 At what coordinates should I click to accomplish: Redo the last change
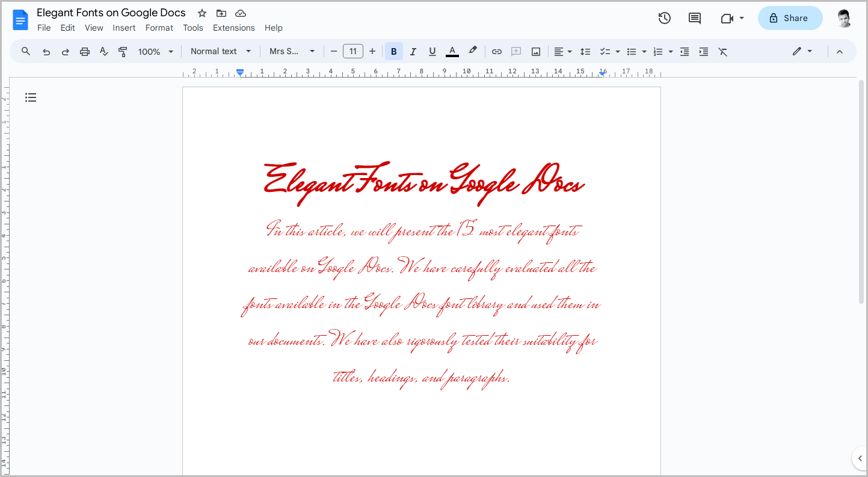[65, 51]
